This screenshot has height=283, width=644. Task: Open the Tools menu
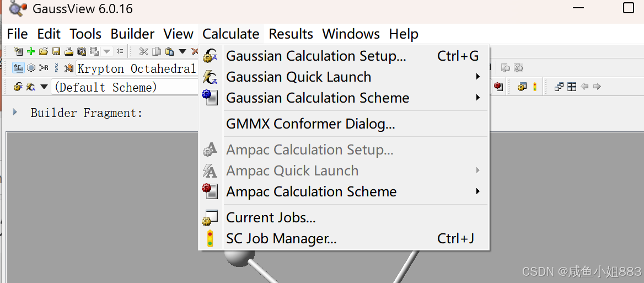(85, 34)
